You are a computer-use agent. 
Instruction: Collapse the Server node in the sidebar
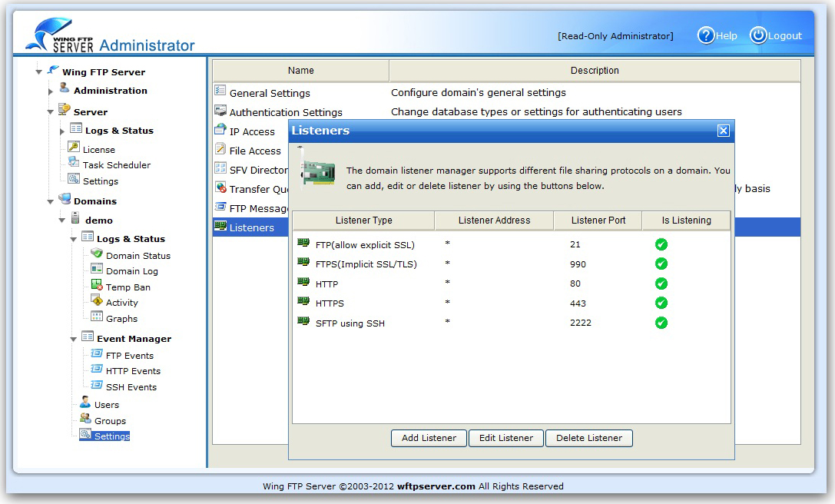click(48, 111)
